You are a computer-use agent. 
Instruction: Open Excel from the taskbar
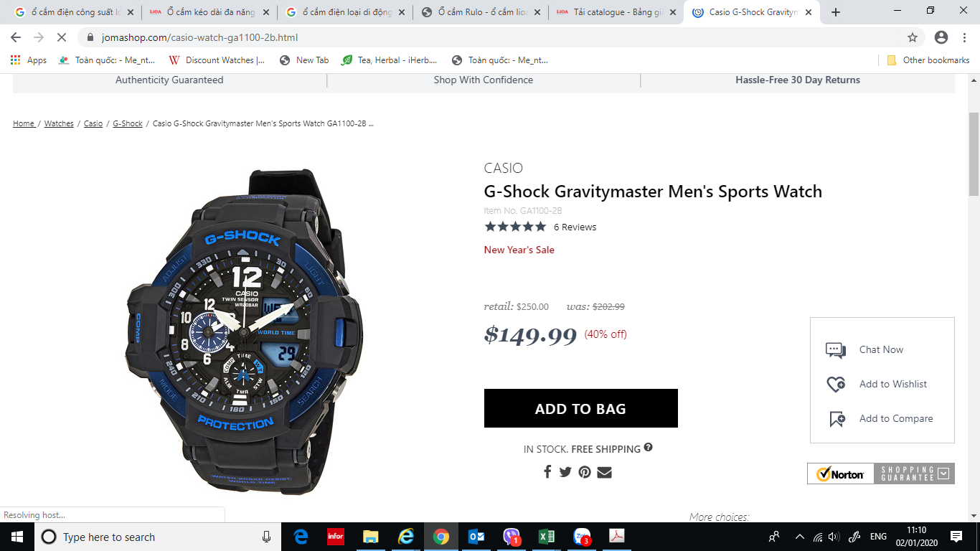(546, 537)
